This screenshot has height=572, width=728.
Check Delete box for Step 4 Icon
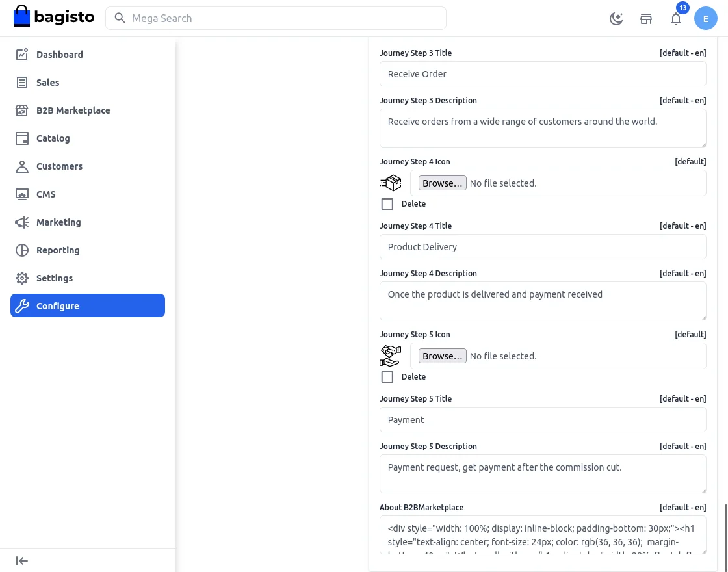[387, 204]
